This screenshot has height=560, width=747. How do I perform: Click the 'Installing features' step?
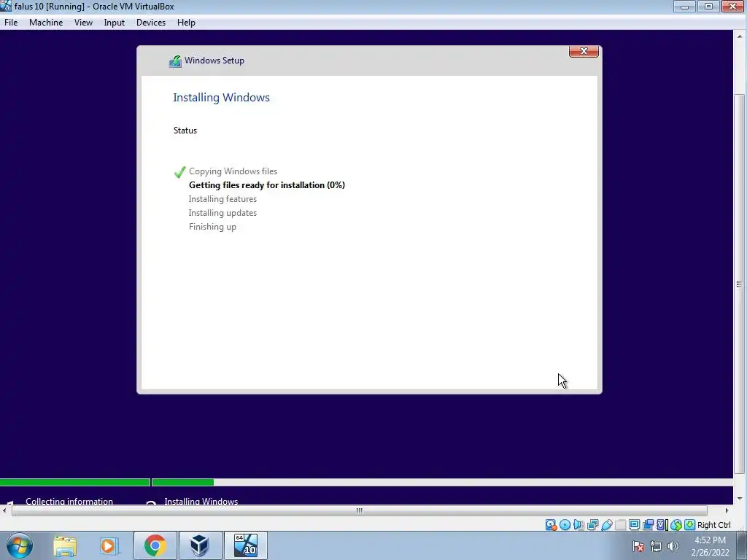[x=222, y=199]
